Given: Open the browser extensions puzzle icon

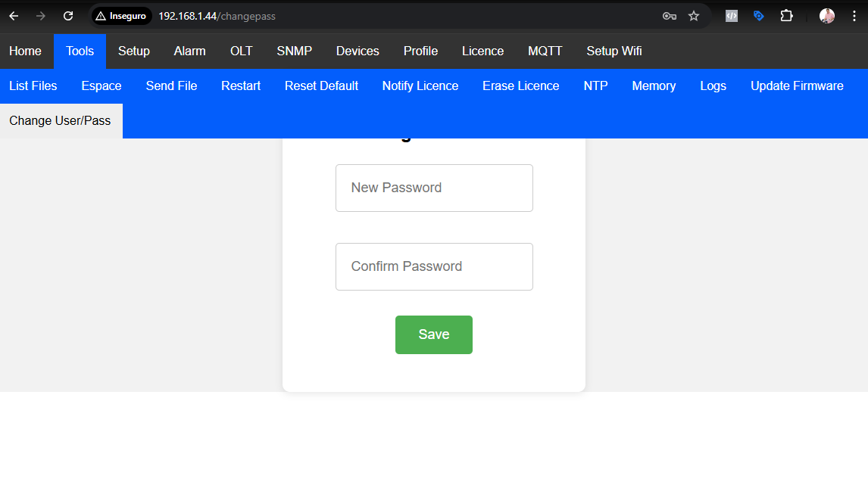Looking at the screenshot, I should pyautogui.click(x=786, y=16).
